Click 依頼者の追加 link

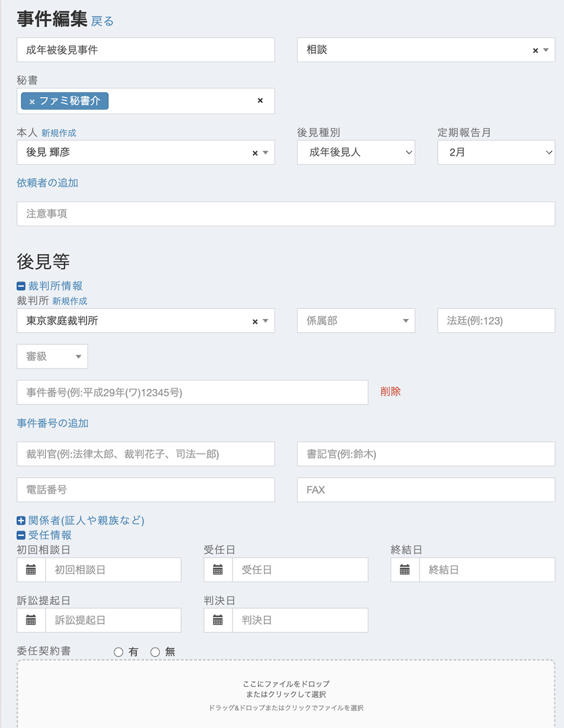click(x=47, y=183)
